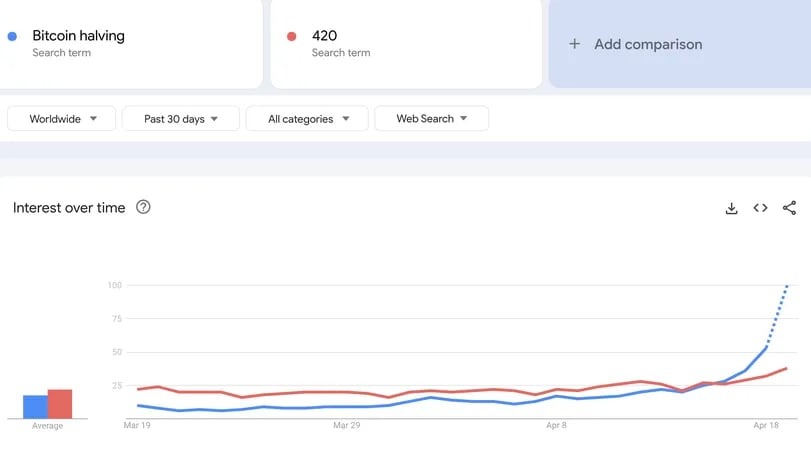Screen dimensions: 811x474
Task: Click the 75 y-axis value
Action: (x=117, y=319)
